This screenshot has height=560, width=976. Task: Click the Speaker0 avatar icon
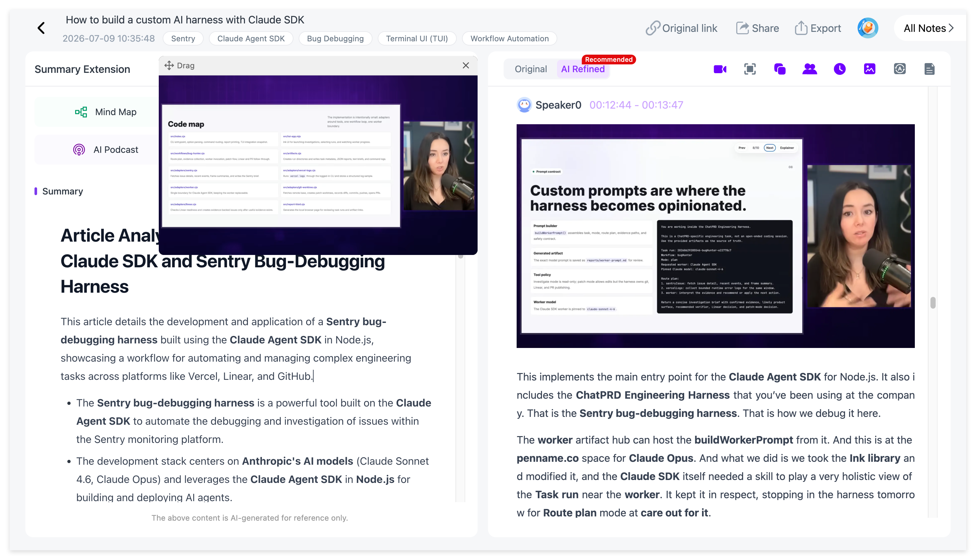[x=524, y=105]
